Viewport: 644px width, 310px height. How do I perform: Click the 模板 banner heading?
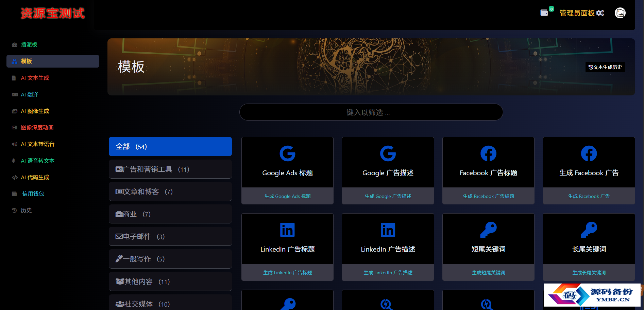point(131,67)
